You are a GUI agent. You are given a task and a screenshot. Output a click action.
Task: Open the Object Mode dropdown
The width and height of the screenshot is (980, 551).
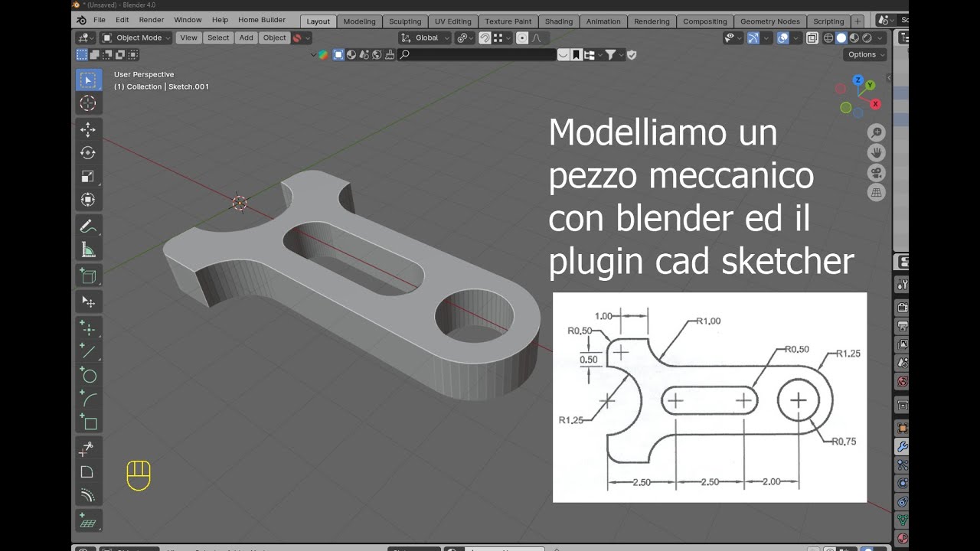[x=136, y=37]
